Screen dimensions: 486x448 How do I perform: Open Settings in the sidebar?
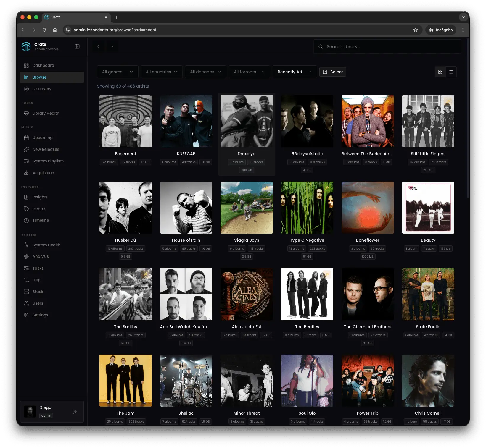point(52,315)
